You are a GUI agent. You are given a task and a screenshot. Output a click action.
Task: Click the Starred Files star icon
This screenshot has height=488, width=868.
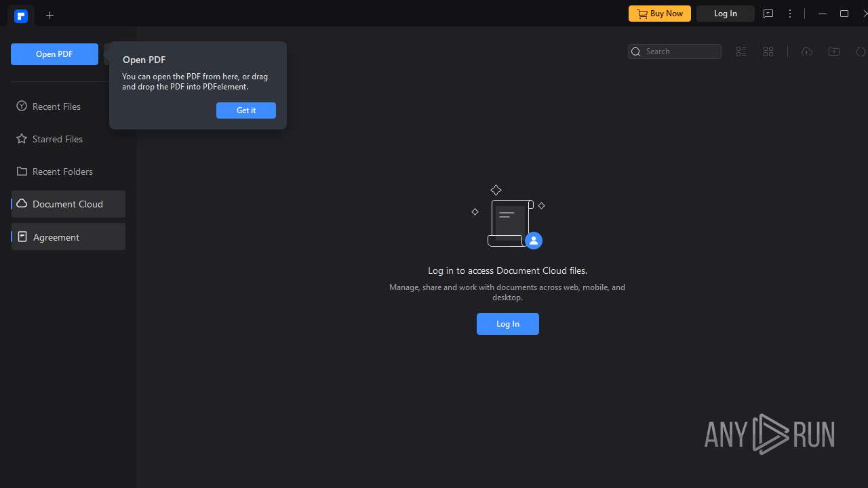pos(22,139)
